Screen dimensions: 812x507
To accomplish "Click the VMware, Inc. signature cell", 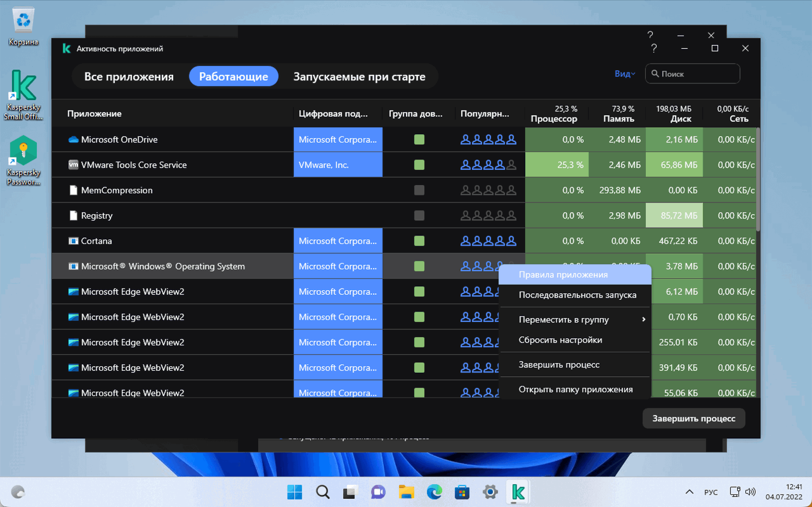I will (338, 165).
